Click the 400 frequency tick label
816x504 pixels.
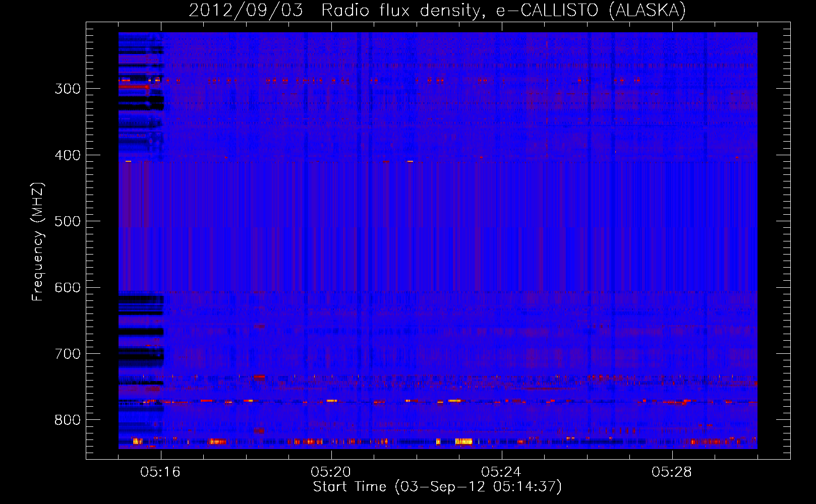coord(68,155)
